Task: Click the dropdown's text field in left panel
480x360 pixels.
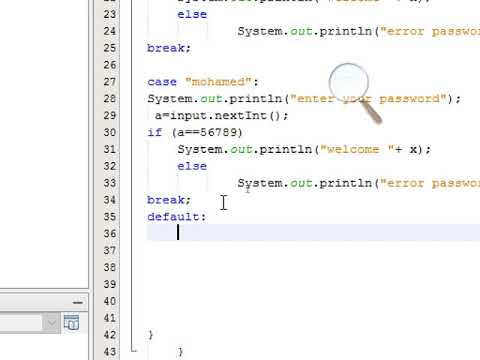Action: coord(21,323)
